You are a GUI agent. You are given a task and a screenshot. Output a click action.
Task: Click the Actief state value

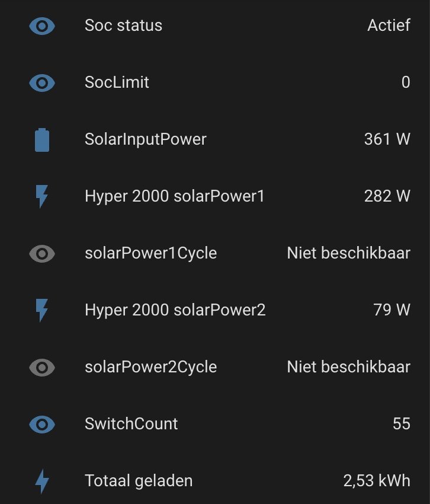click(x=389, y=25)
